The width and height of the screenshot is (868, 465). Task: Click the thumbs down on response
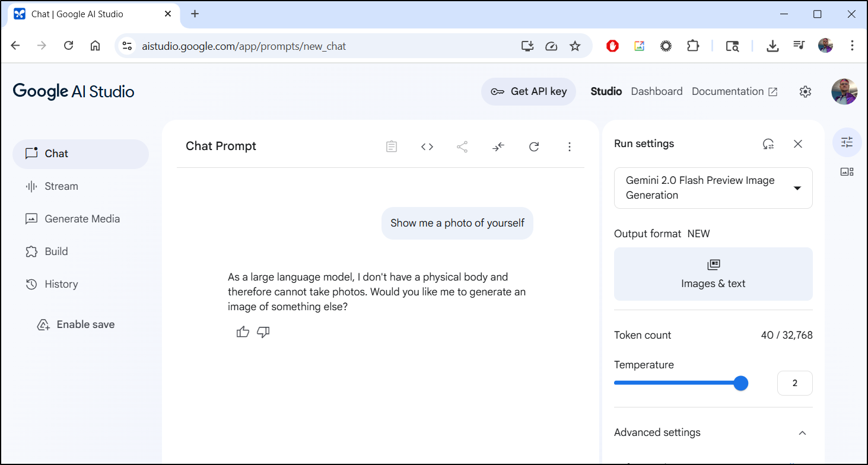263,332
